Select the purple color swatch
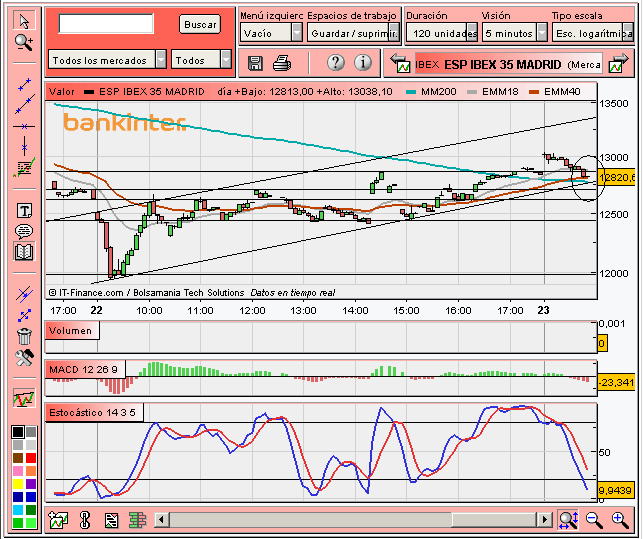 (31, 484)
